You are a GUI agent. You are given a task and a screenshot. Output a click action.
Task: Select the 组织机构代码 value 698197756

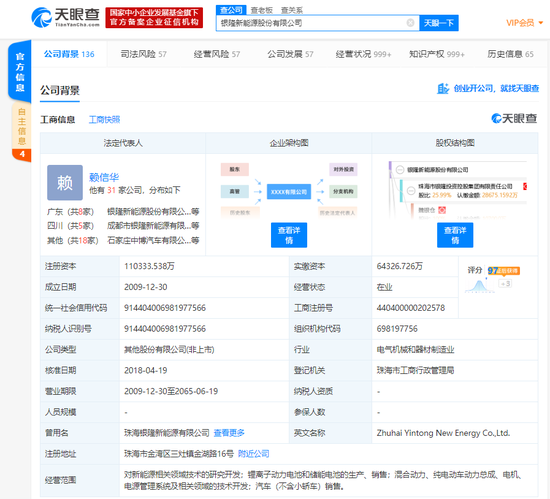tap(397, 329)
